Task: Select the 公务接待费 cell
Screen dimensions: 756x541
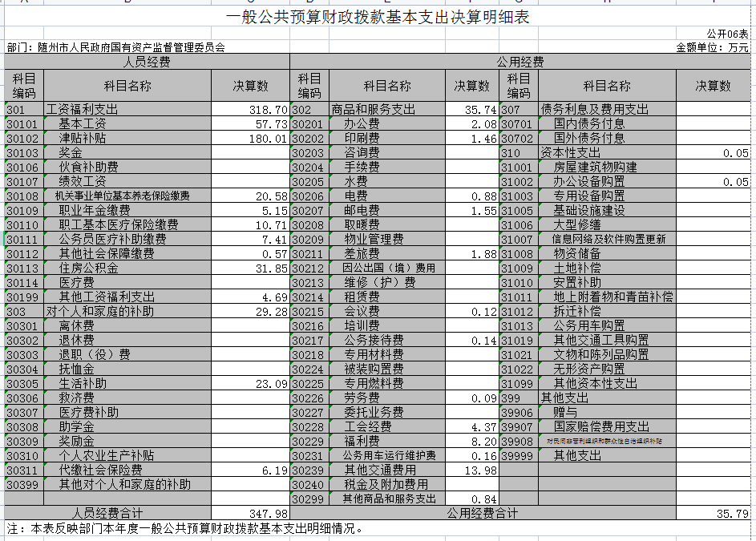Action: tap(387, 341)
